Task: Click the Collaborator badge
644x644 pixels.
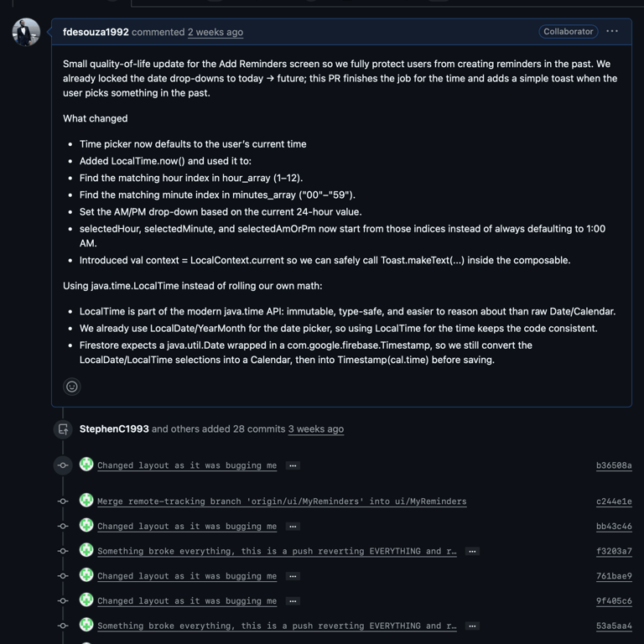Action: tap(569, 32)
